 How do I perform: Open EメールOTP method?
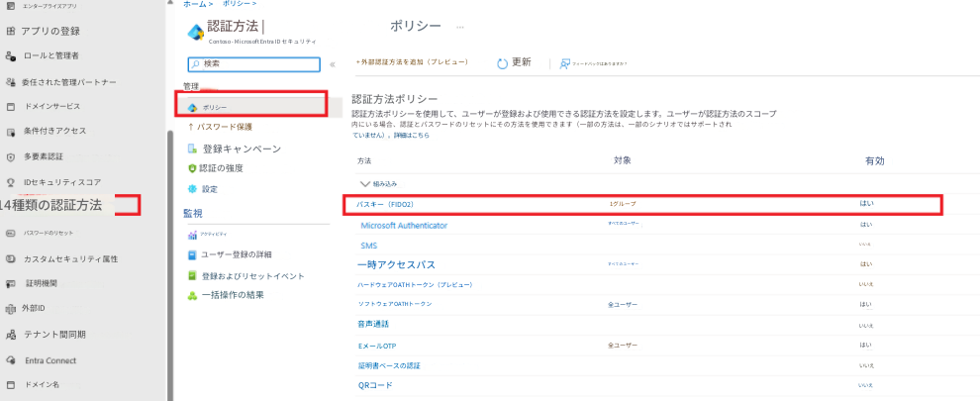click(377, 346)
